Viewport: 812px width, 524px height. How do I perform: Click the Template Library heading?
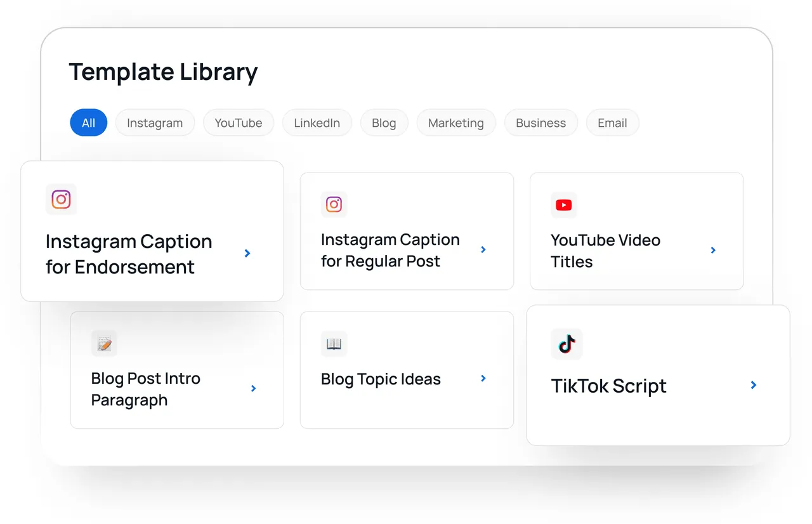pos(163,72)
